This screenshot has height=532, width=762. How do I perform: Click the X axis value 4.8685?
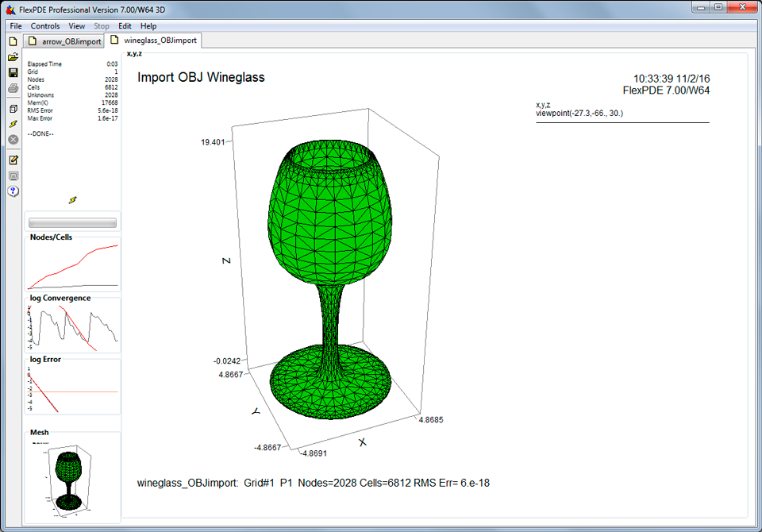tap(431, 420)
